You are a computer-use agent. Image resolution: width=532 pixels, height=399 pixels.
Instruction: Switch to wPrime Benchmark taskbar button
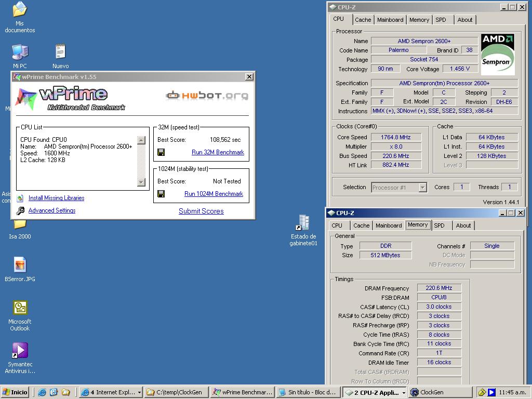coord(242,392)
